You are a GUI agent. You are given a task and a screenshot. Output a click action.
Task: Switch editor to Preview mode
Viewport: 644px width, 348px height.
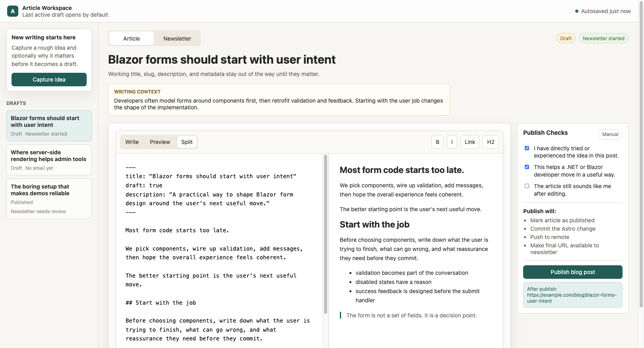[160, 142]
